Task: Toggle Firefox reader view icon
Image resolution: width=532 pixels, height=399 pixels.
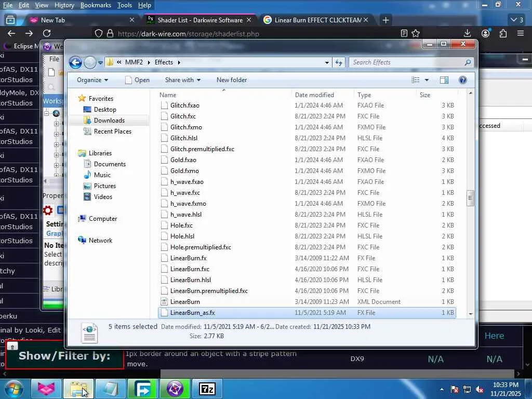Action: point(404,33)
